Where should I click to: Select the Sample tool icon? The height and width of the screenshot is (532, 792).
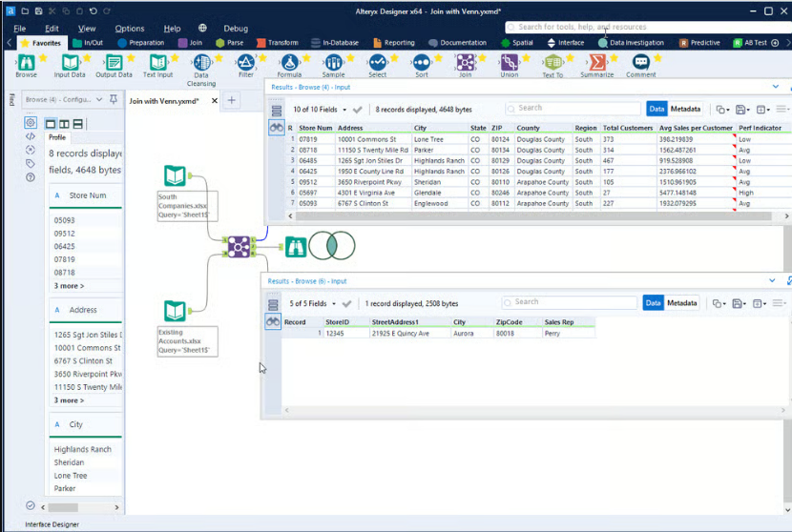click(333, 63)
